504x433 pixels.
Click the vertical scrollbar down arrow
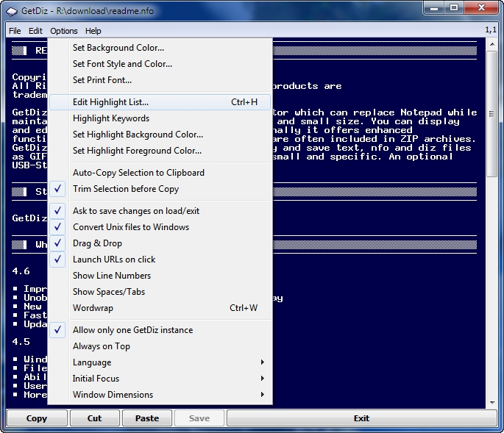point(491,403)
